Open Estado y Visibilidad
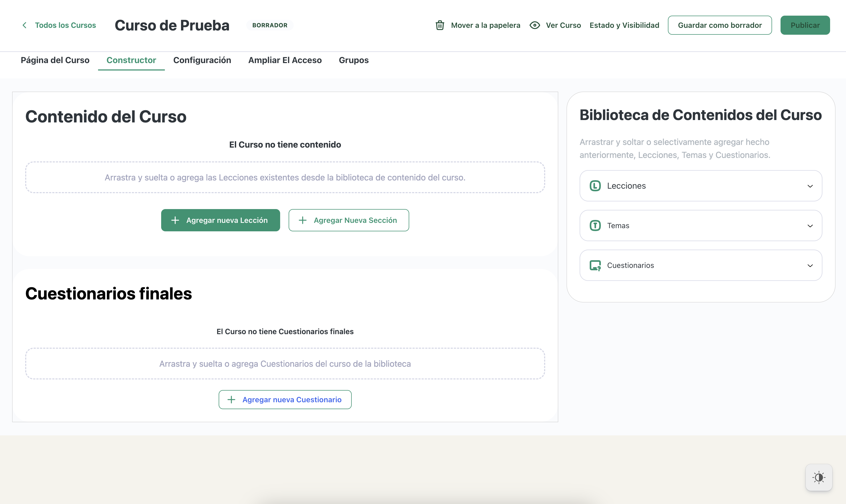846x504 pixels. point(624,25)
